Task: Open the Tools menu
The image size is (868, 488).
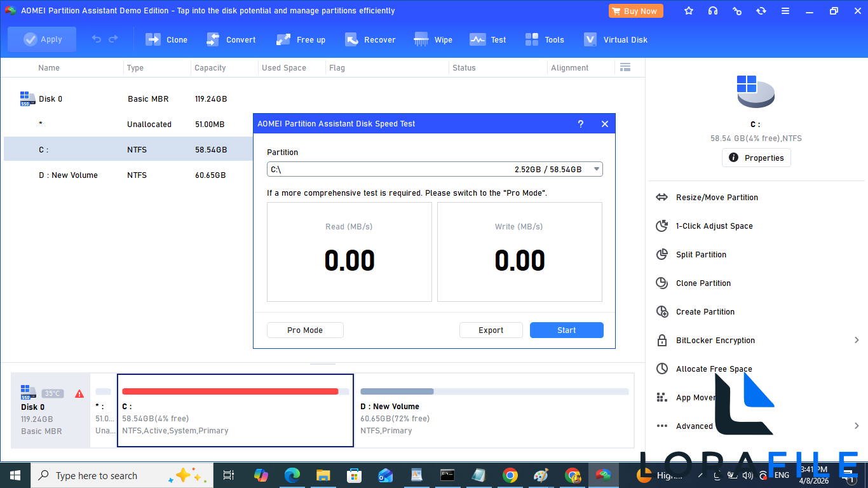Action: 545,39
